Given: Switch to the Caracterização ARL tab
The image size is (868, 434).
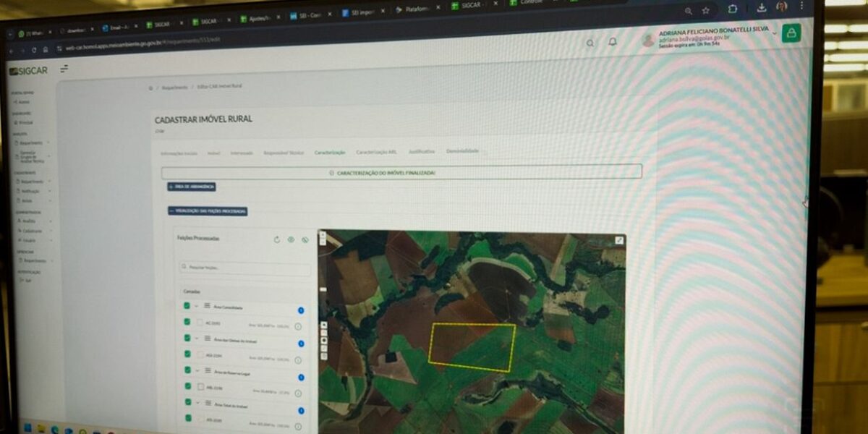Looking at the screenshot, I should [376, 152].
